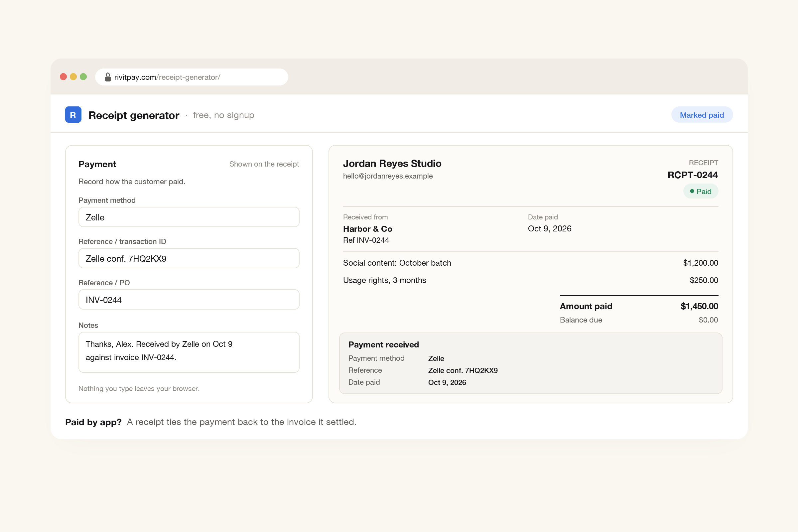
Task: Edit the Reference / transaction ID field
Action: point(189,259)
